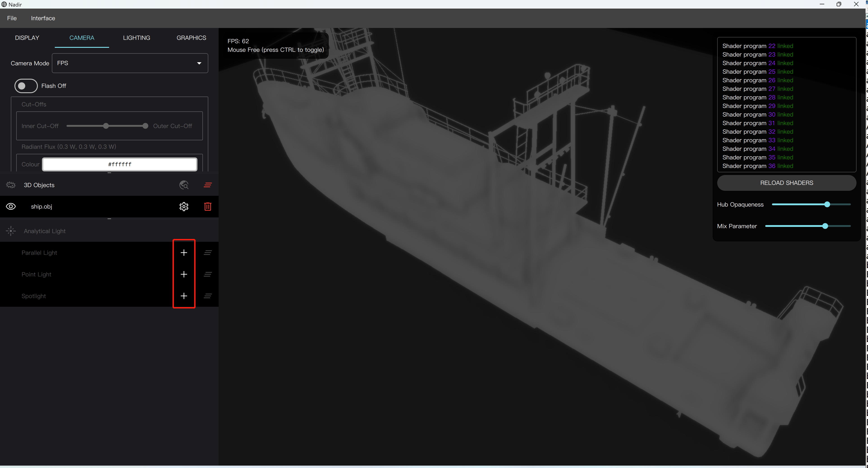Image resolution: width=868 pixels, height=468 pixels.
Task: Click the Outer Cut-Off slider handle
Action: (x=145, y=126)
